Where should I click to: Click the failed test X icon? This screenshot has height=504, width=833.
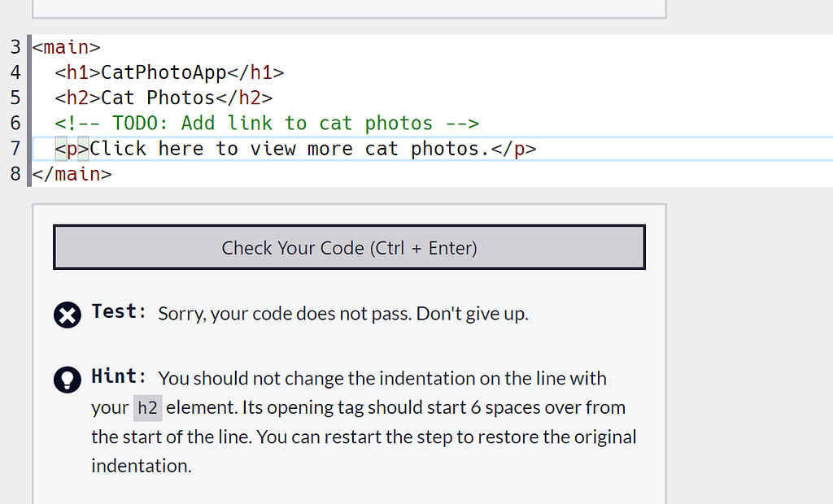point(68,314)
